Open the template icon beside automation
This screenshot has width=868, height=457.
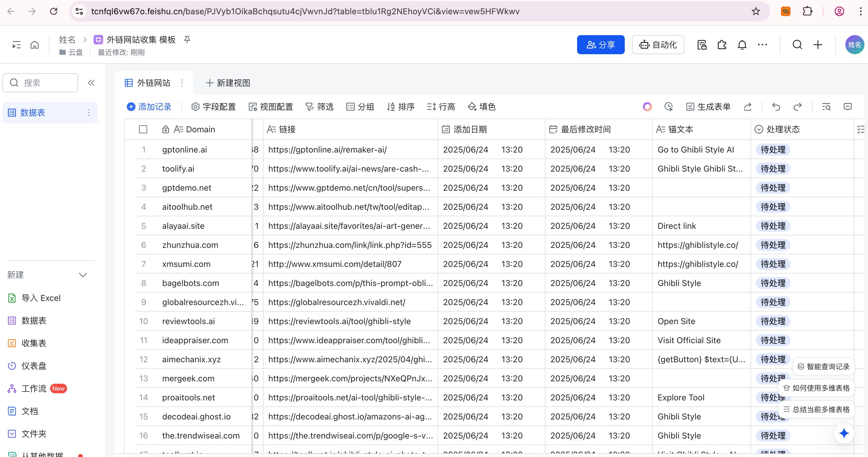tap(702, 45)
